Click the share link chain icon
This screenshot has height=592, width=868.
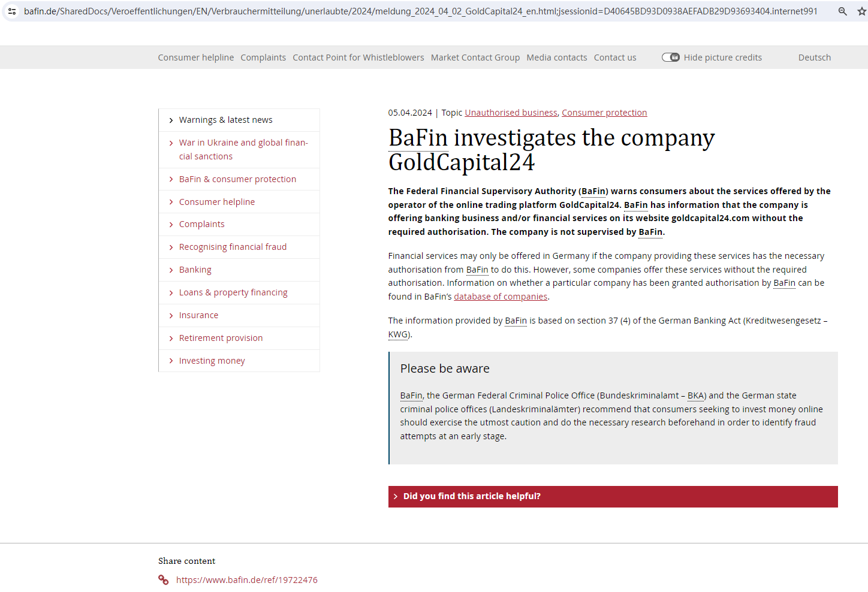pyautogui.click(x=163, y=579)
